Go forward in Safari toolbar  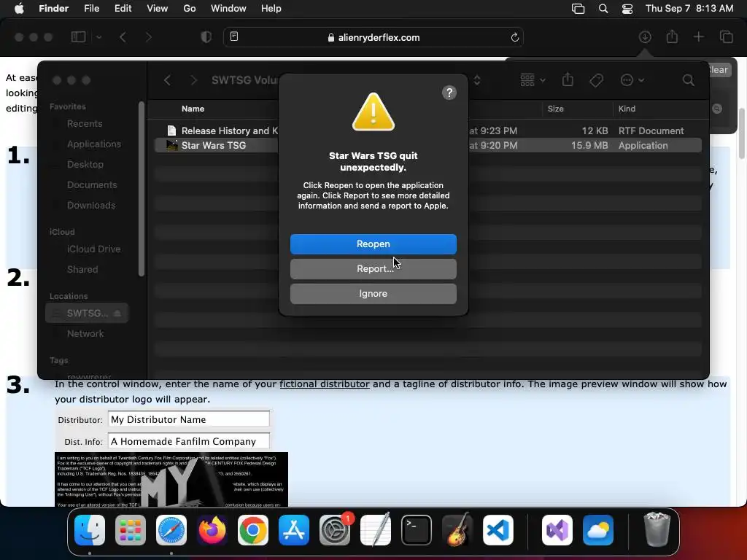(149, 37)
